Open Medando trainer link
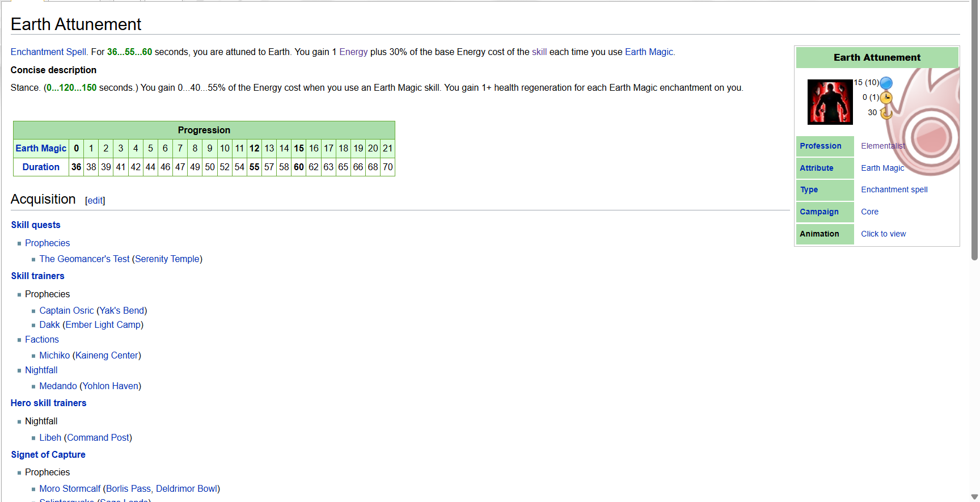The height and width of the screenshot is (502, 980). click(58, 386)
